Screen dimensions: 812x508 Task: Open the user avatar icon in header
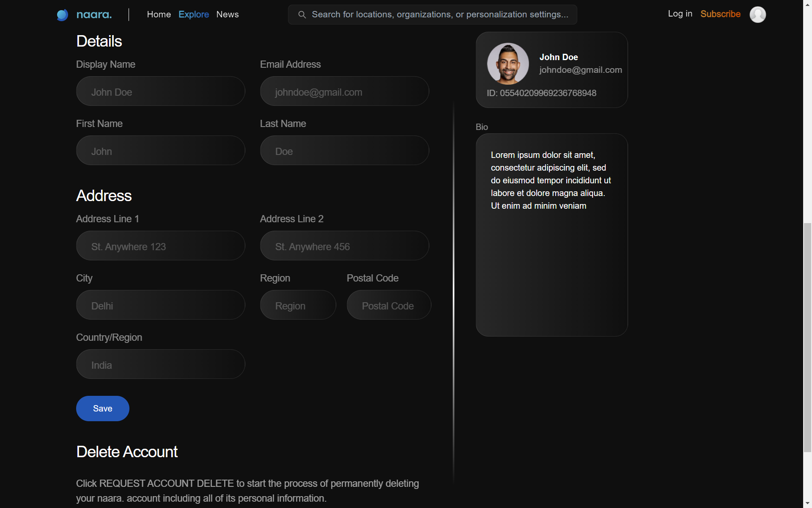click(757, 15)
